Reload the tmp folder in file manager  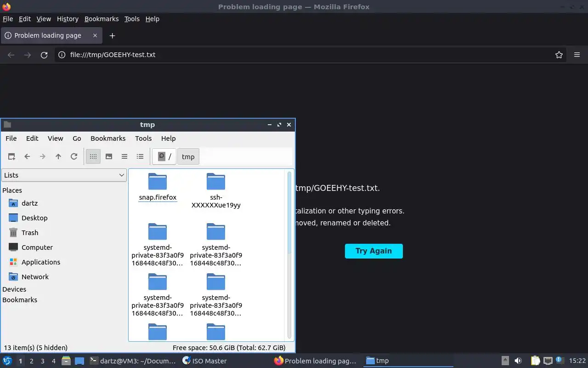74,156
